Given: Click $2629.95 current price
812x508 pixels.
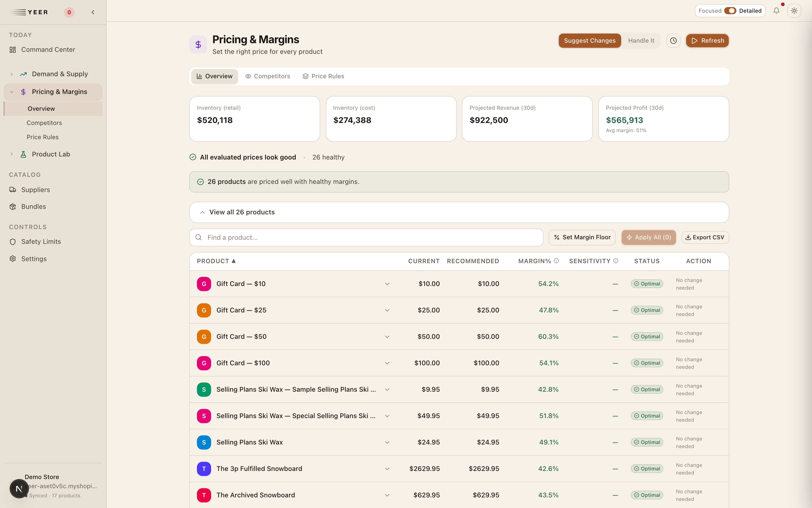Looking at the screenshot, I should coord(425,469).
